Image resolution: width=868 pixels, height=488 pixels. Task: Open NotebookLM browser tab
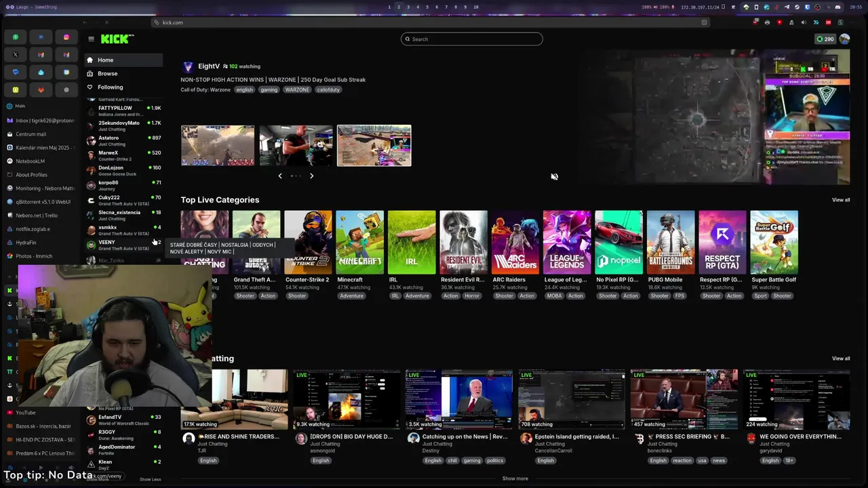pyautogui.click(x=41, y=161)
